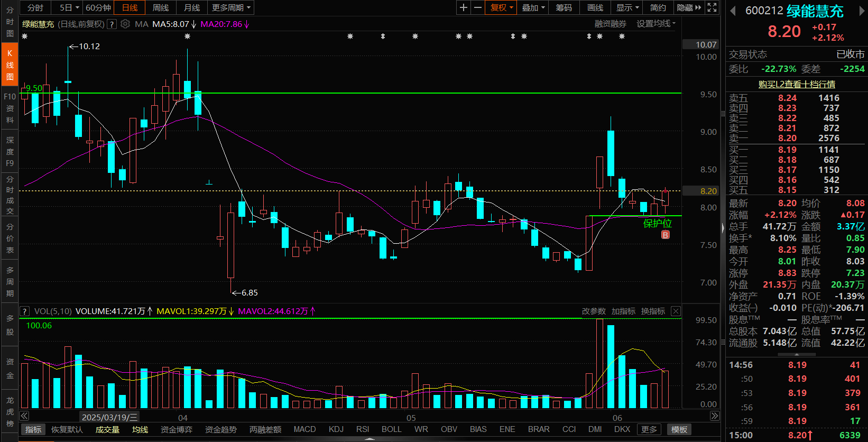
Task: Open 复权 adjustment dropdown
Action: click(x=502, y=7)
